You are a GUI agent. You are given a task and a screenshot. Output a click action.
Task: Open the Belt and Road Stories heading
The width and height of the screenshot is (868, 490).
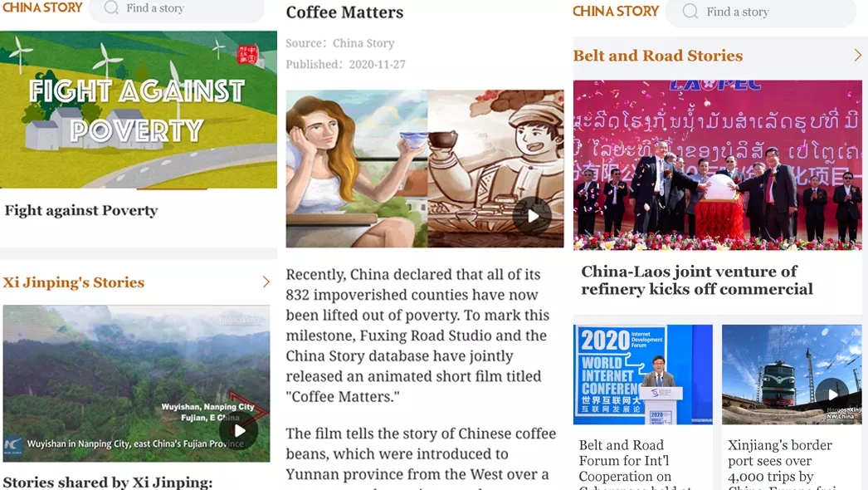pyautogui.click(x=658, y=56)
